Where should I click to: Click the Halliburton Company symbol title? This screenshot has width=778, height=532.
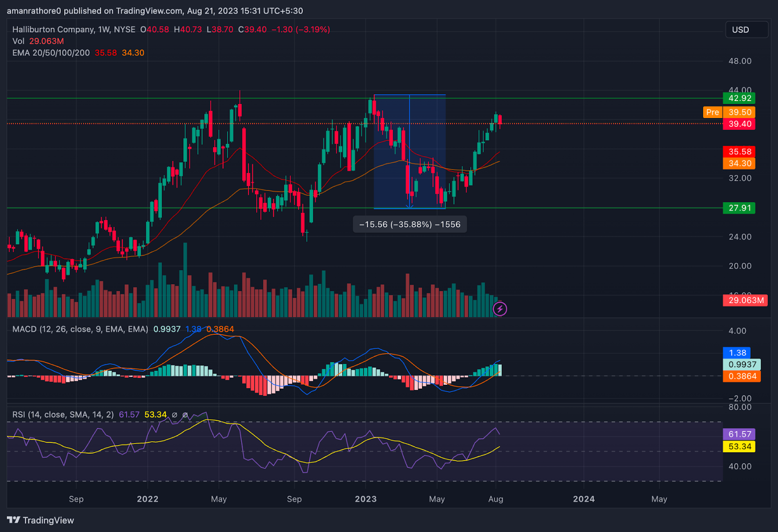73,30
